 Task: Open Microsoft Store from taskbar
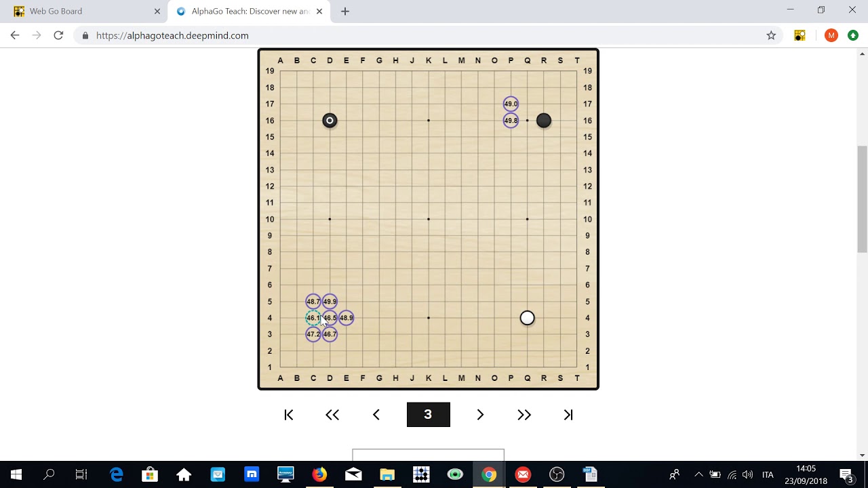(x=150, y=474)
